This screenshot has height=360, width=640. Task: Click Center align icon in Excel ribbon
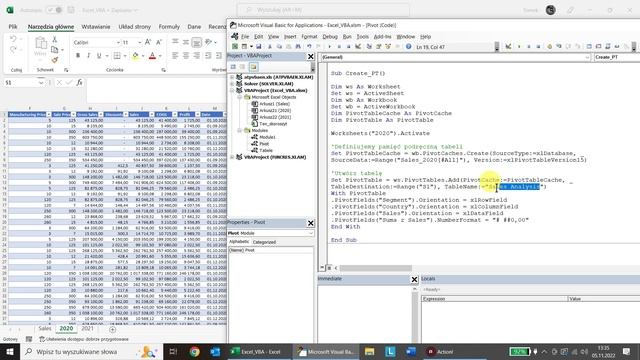[x=186, y=56]
